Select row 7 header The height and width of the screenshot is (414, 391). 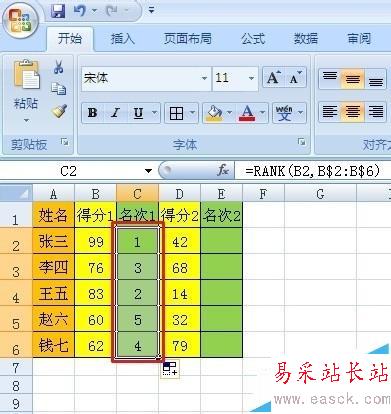point(16,368)
